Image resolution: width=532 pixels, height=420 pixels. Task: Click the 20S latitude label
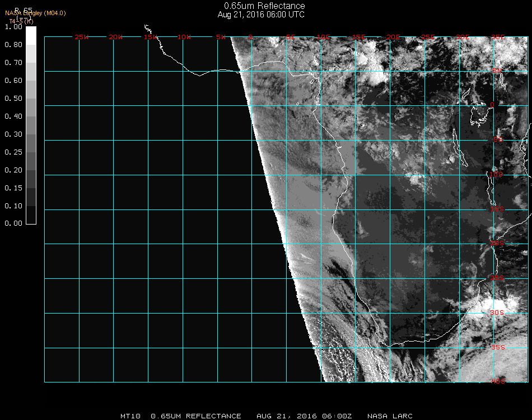coord(498,243)
